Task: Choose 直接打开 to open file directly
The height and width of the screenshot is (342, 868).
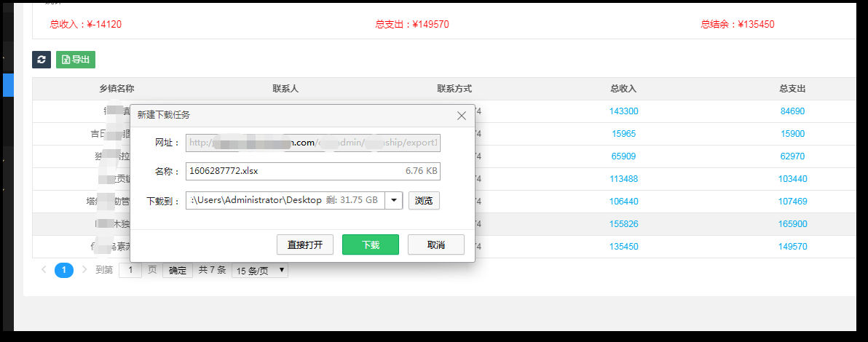Action: (x=305, y=244)
